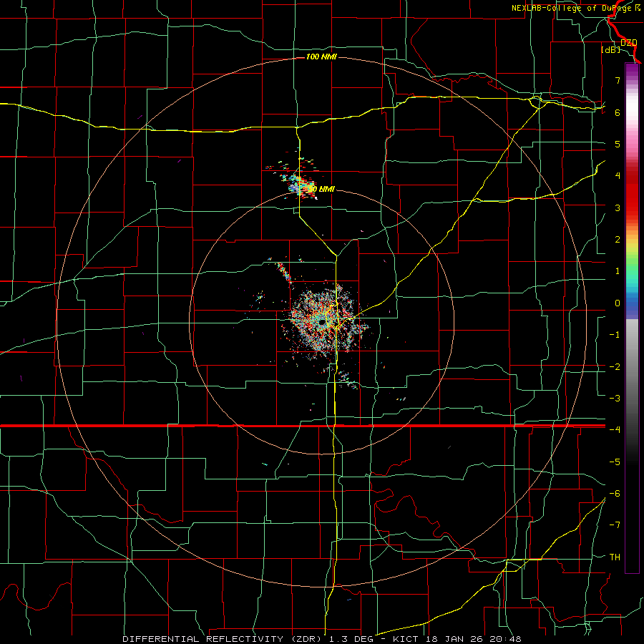644x644 pixels.
Task: Click the DIFFERENTIAL REFLECTIVITY (ZDR) caption text
Action: pyautogui.click(x=223, y=639)
